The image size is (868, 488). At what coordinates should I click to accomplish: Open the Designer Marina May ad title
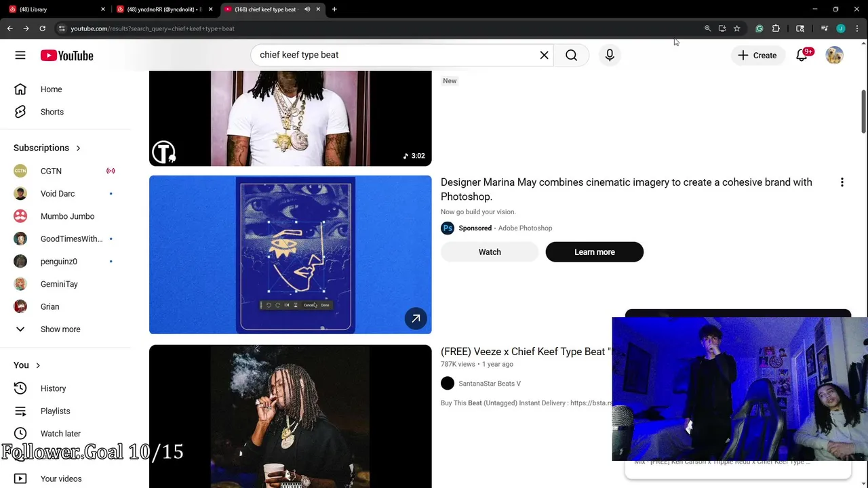[x=626, y=189]
